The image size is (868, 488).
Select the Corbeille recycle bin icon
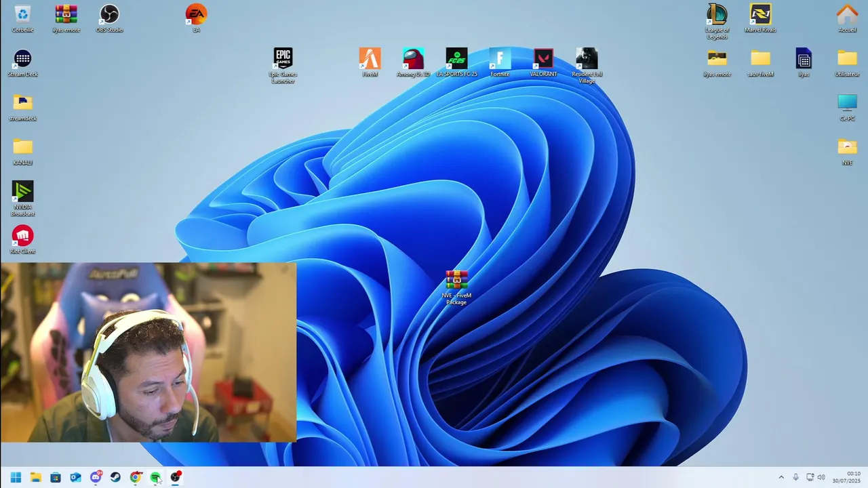22,18
